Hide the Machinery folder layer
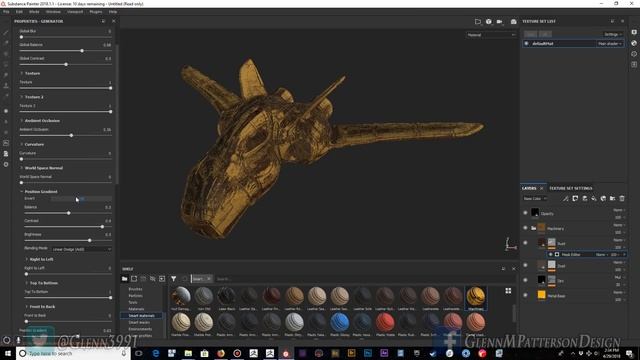The image size is (640, 360). click(525, 228)
